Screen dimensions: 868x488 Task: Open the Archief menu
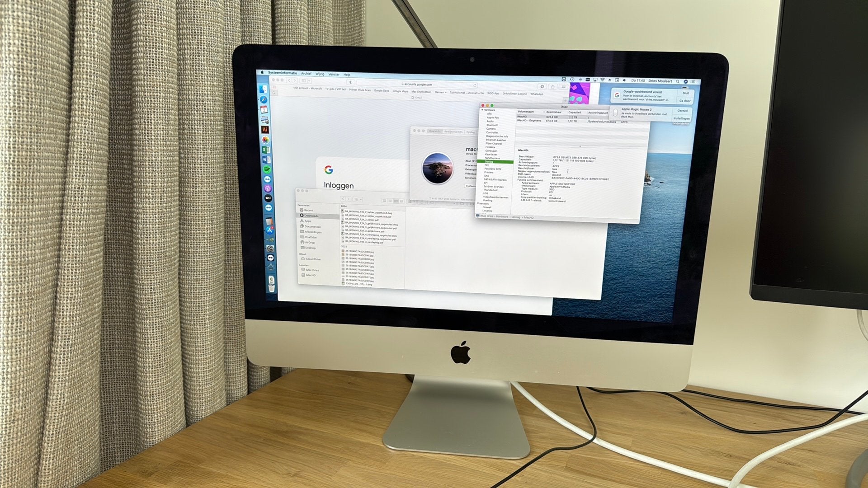pyautogui.click(x=306, y=73)
